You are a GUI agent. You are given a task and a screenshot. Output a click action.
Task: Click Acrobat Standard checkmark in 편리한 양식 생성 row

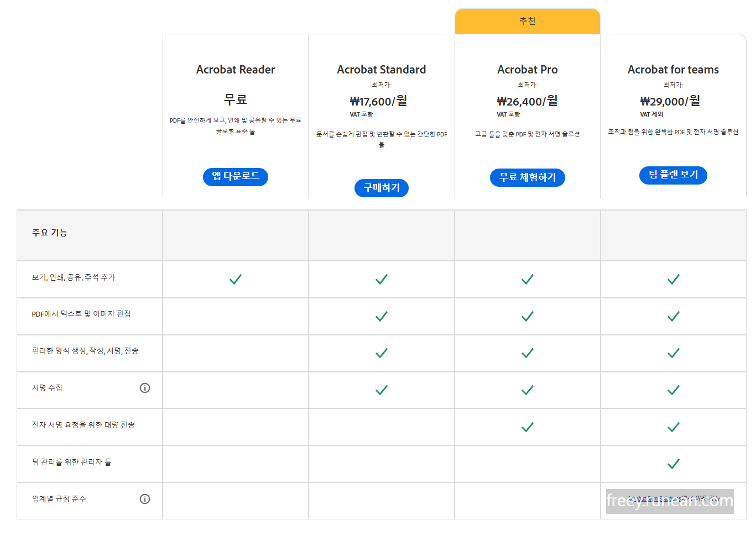pyautogui.click(x=382, y=353)
